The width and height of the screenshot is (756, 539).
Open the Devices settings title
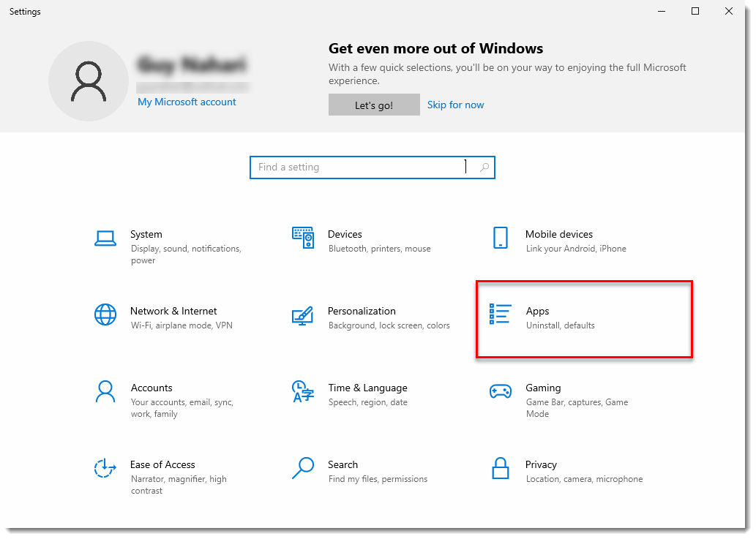[345, 234]
